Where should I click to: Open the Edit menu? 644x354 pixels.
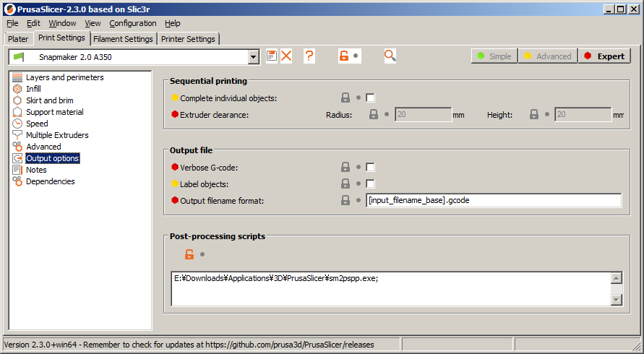click(x=34, y=23)
